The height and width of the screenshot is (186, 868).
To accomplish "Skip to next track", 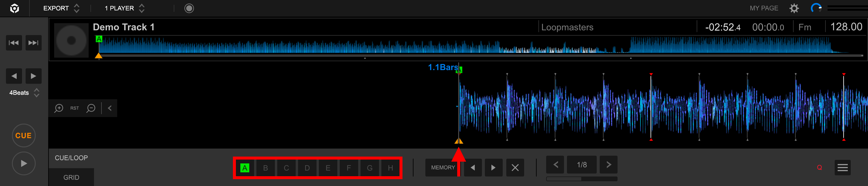I will pos(33,43).
